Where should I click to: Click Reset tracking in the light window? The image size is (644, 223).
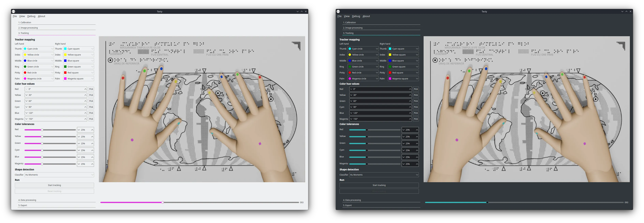(x=55, y=191)
